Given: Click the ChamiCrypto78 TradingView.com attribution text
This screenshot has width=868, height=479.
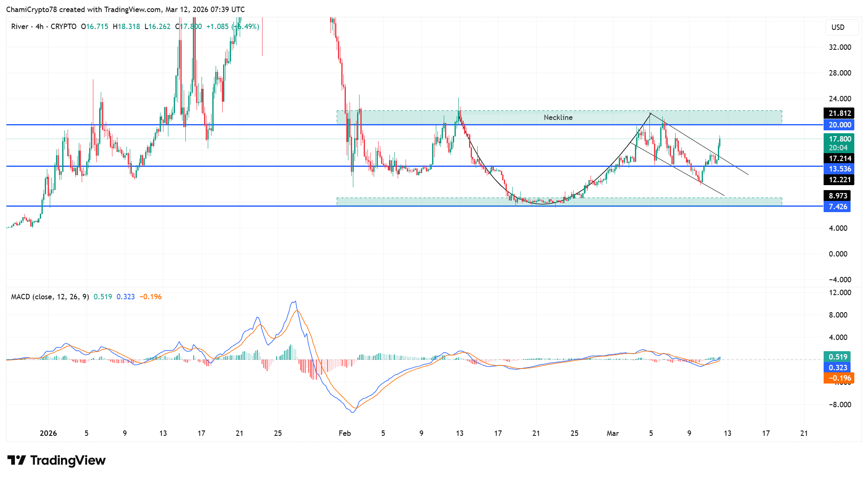Looking at the screenshot, I should point(125,9).
